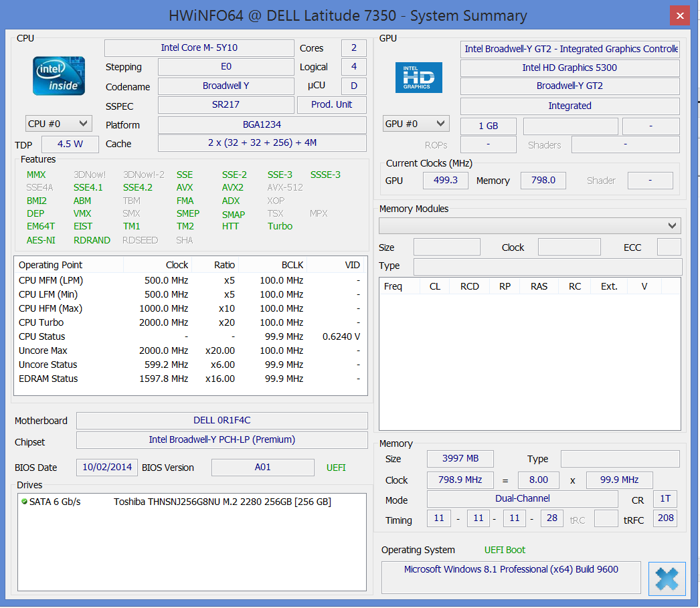700x608 pixels.
Task: Click the Ext. column header
Action: coord(609,286)
